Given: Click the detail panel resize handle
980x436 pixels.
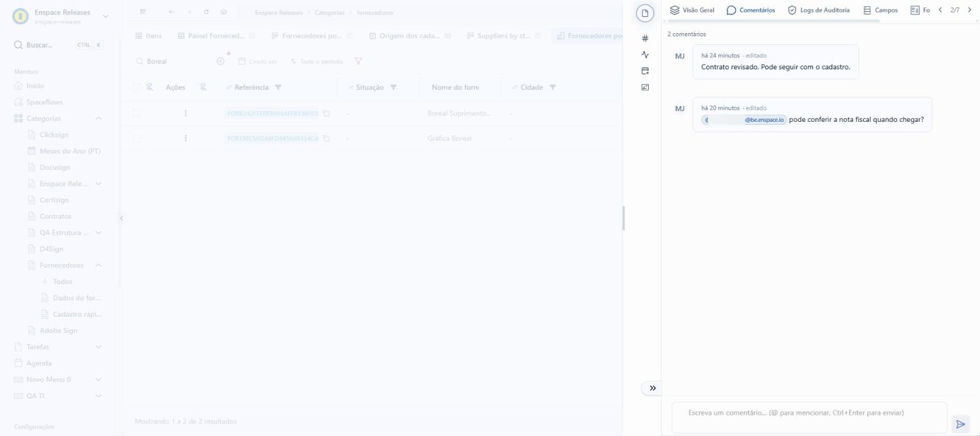Looking at the screenshot, I should (624, 218).
